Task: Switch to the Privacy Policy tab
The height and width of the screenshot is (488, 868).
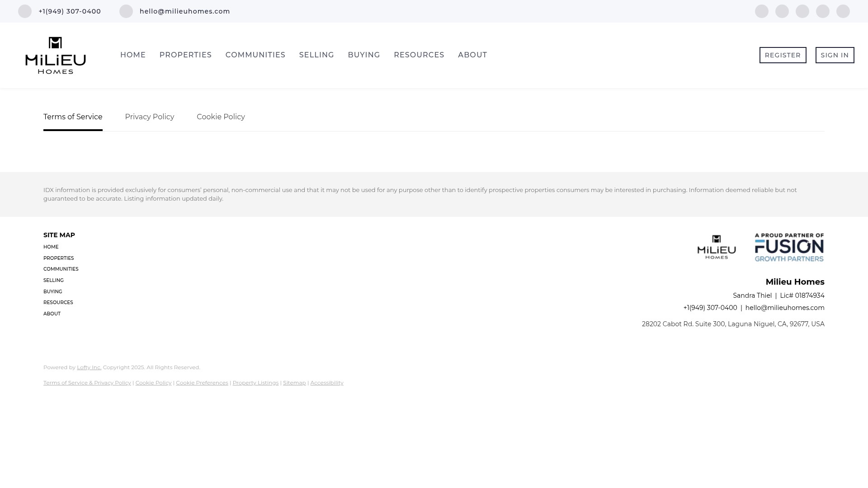Action: (x=150, y=117)
